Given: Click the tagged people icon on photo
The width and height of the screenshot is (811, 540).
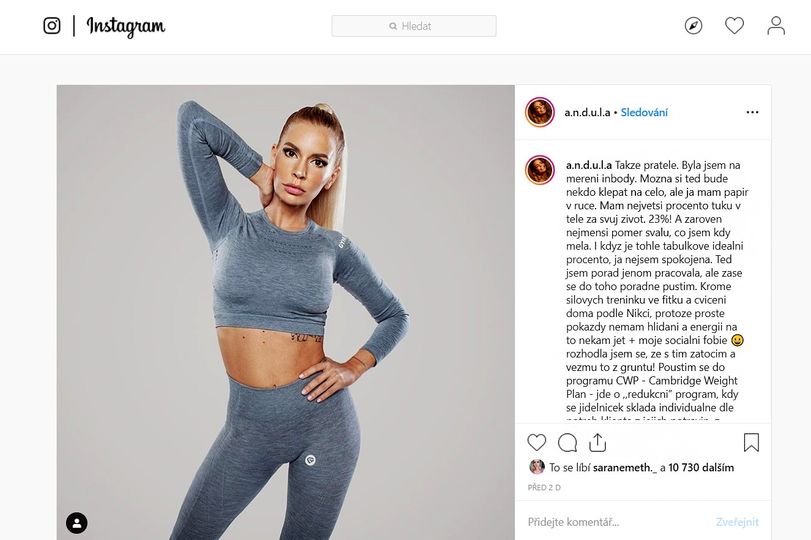Looking at the screenshot, I should pyautogui.click(x=77, y=523).
